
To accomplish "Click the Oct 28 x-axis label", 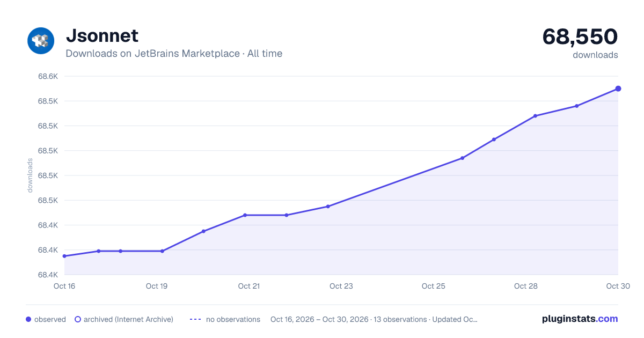I will point(526,286).
